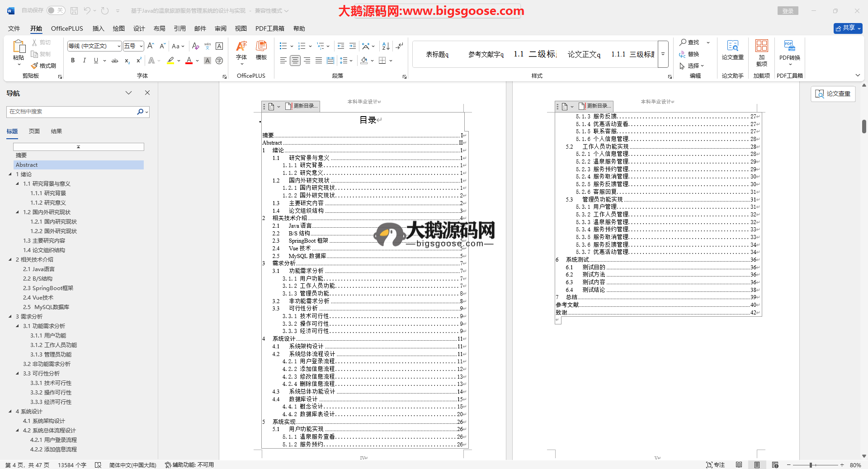Click the OfficePLUS 模板 templates icon
Screen dimensions: 868x469
click(261, 50)
